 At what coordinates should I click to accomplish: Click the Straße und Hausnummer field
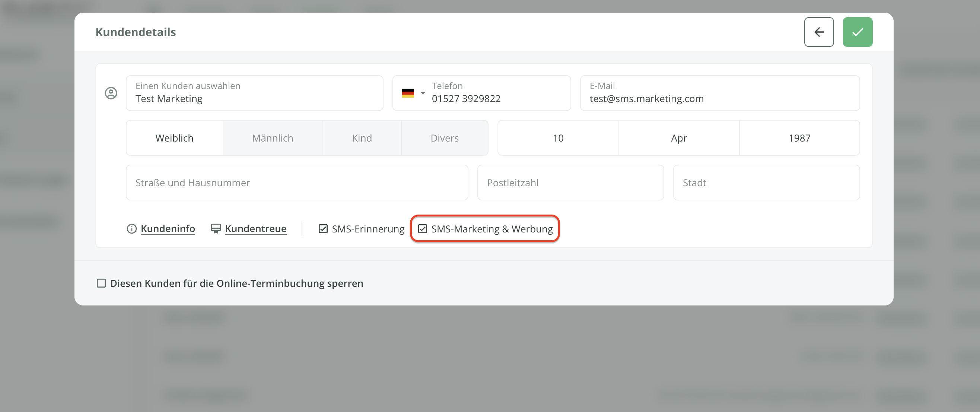pyautogui.click(x=297, y=183)
